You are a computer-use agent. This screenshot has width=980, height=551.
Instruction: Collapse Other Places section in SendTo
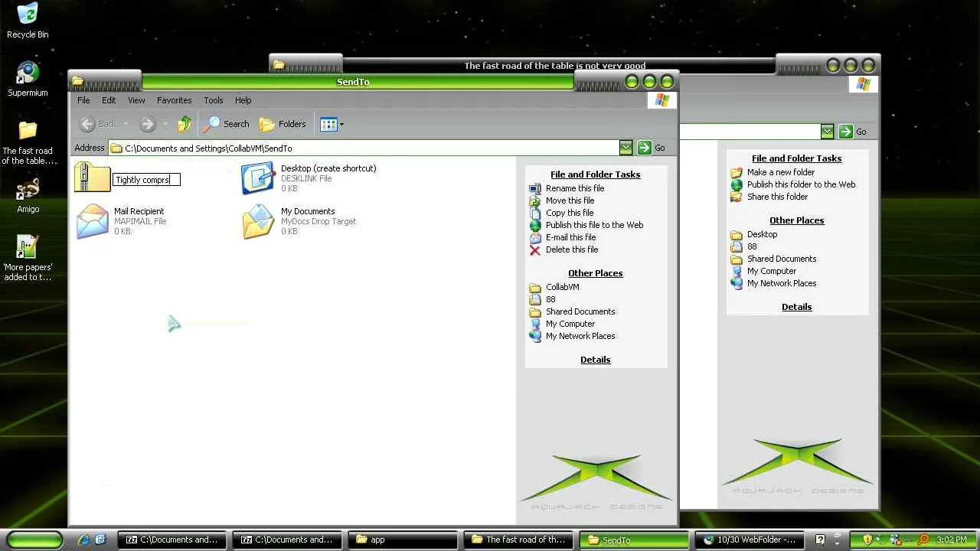point(595,273)
